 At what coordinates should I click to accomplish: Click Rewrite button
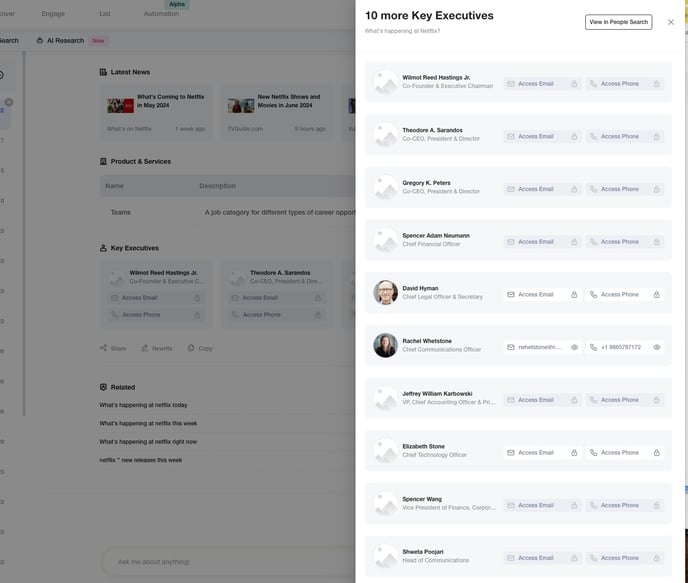[x=157, y=348]
